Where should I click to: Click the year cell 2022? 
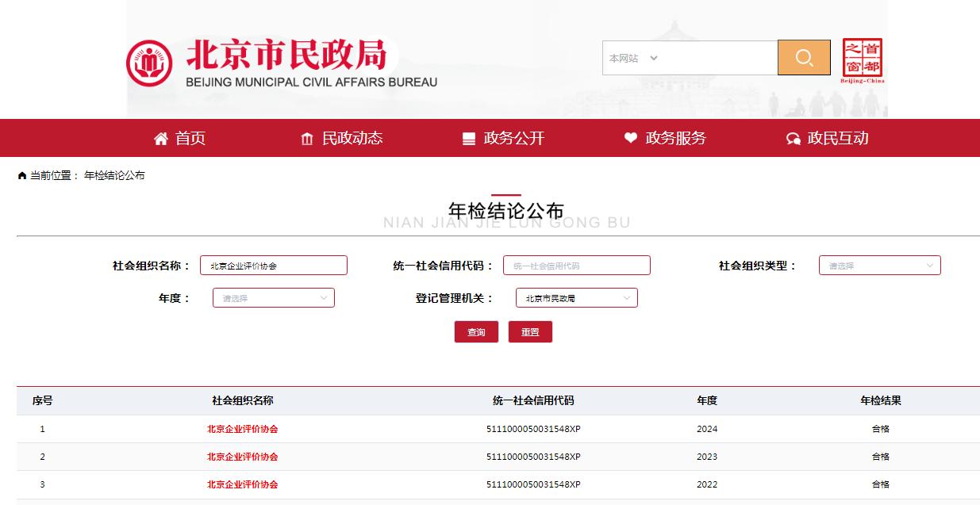[x=707, y=484]
